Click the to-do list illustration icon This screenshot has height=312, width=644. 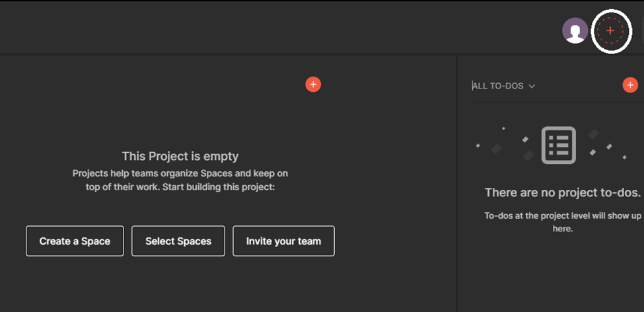click(x=558, y=145)
